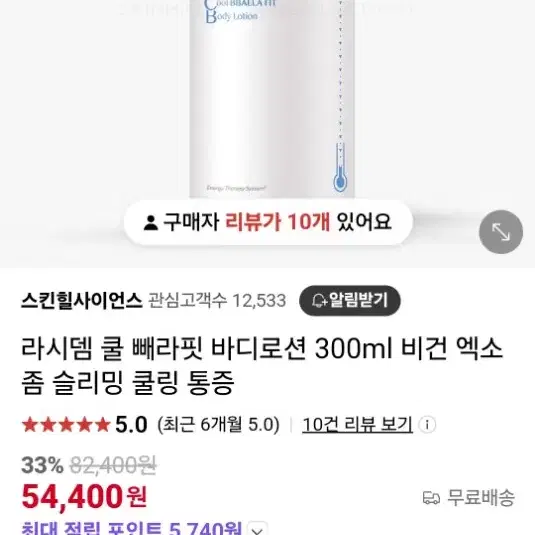Tap the product bottle image

click(x=272, y=99)
